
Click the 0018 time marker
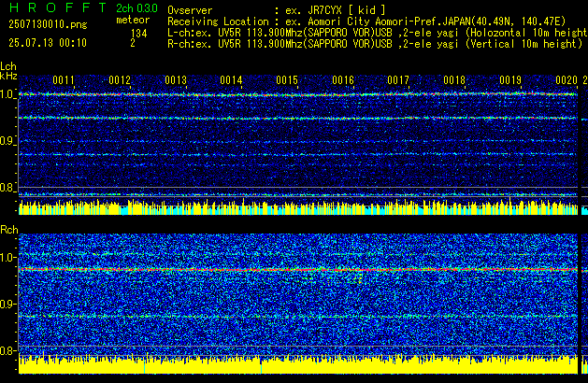454,80
